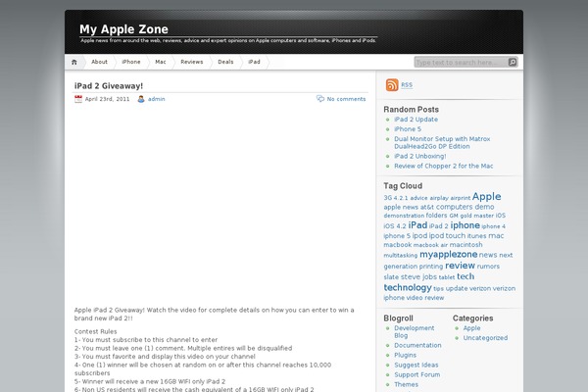Select the bold iPad tag
The width and height of the screenshot is (588, 392).
[417, 225]
